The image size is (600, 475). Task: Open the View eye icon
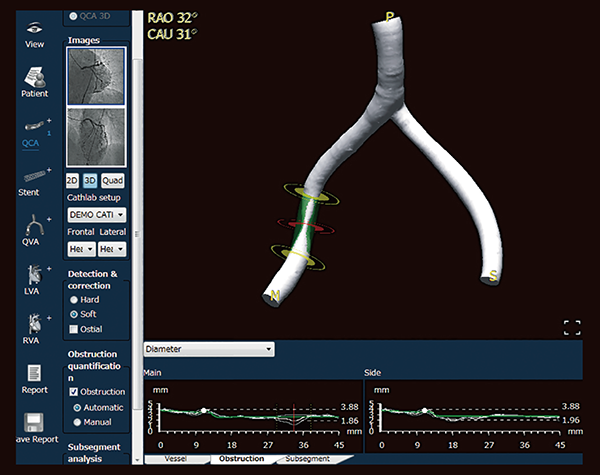click(34, 28)
